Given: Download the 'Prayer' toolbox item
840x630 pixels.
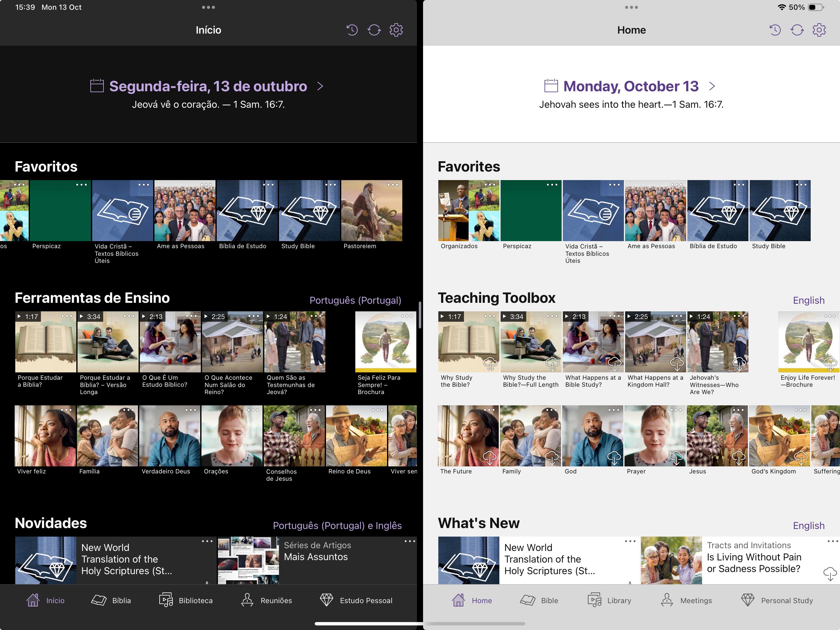Looking at the screenshot, I should click(676, 458).
